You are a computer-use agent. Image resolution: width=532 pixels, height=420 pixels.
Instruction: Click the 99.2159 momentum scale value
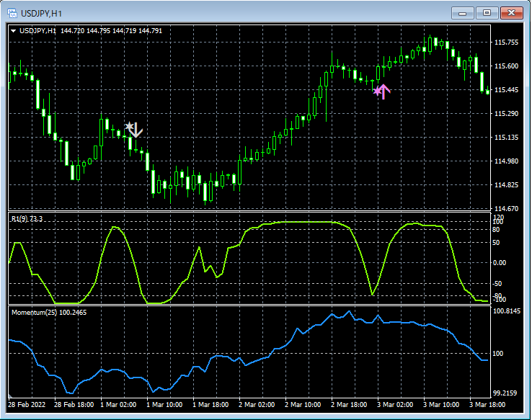click(x=505, y=393)
